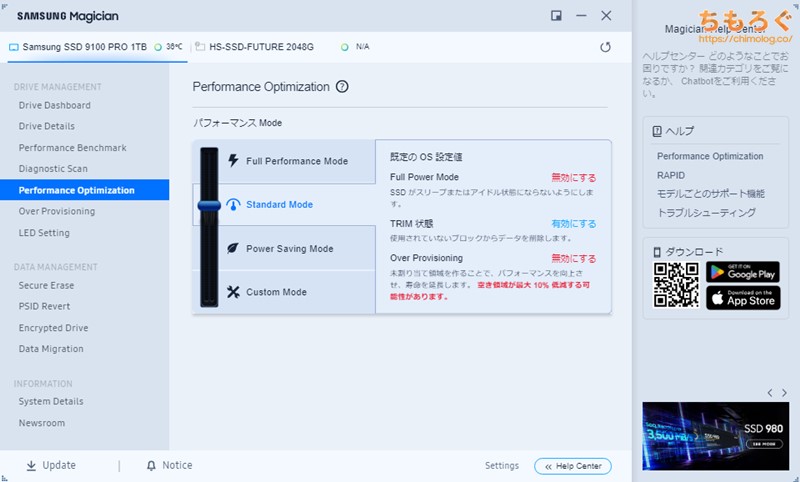Click the performance mode slider handle

209,206
